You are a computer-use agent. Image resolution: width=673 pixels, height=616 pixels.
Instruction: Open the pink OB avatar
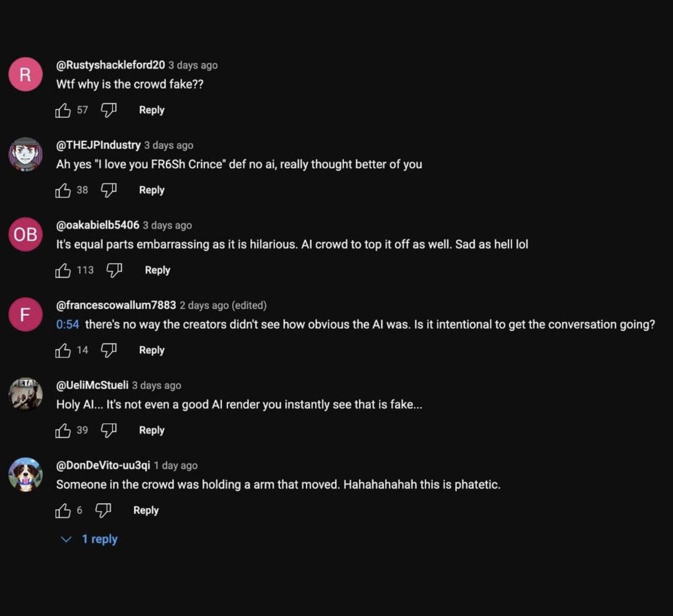[25, 234]
